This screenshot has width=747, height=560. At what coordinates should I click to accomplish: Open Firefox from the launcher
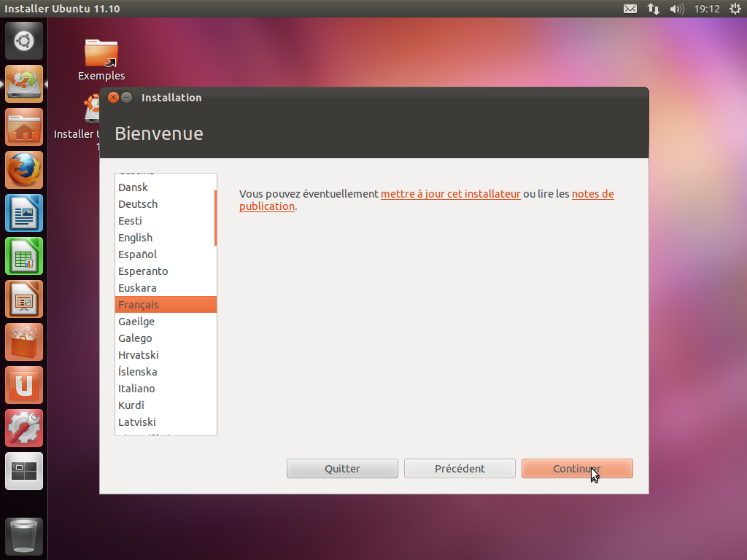point(24,171)
